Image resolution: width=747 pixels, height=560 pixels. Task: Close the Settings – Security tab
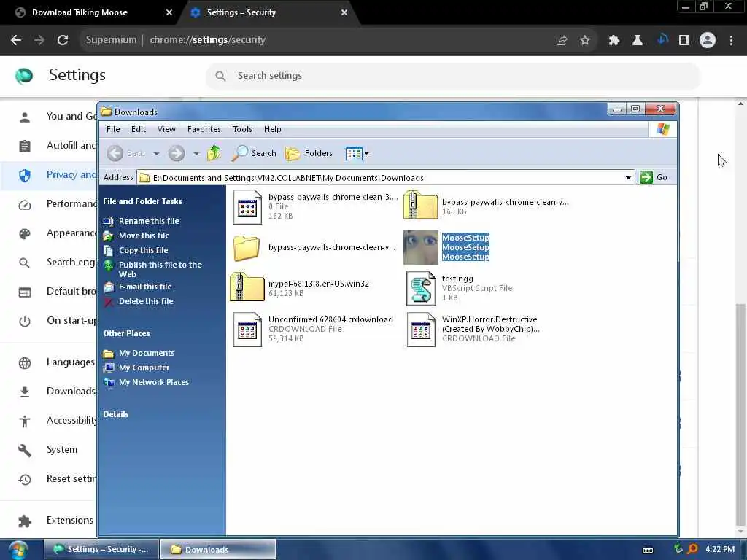point(344,12)
